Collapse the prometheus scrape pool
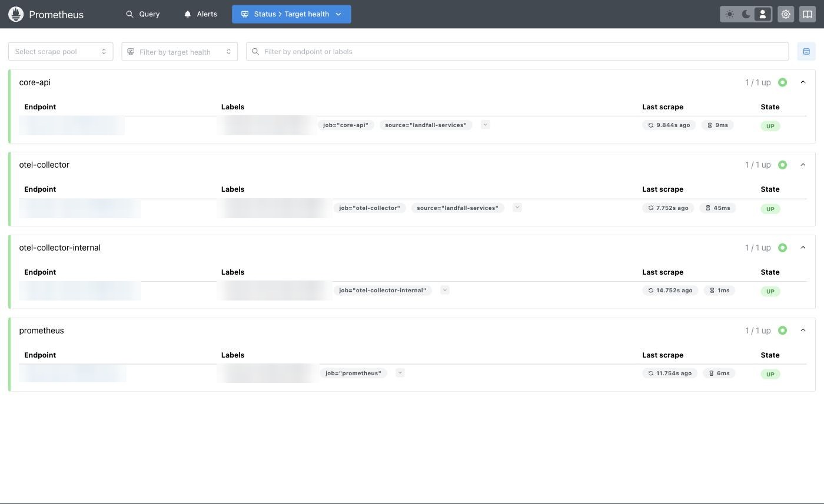Image resolution: width=824 pixels, height=504 pixels. pos(803,331)
